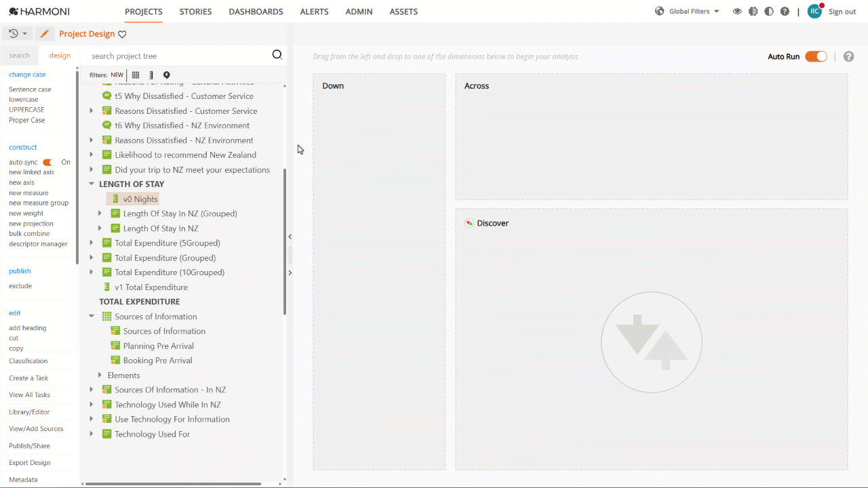Select the location pin filter icon
This screenshot has height=488, width=868.
click(166, 75)
